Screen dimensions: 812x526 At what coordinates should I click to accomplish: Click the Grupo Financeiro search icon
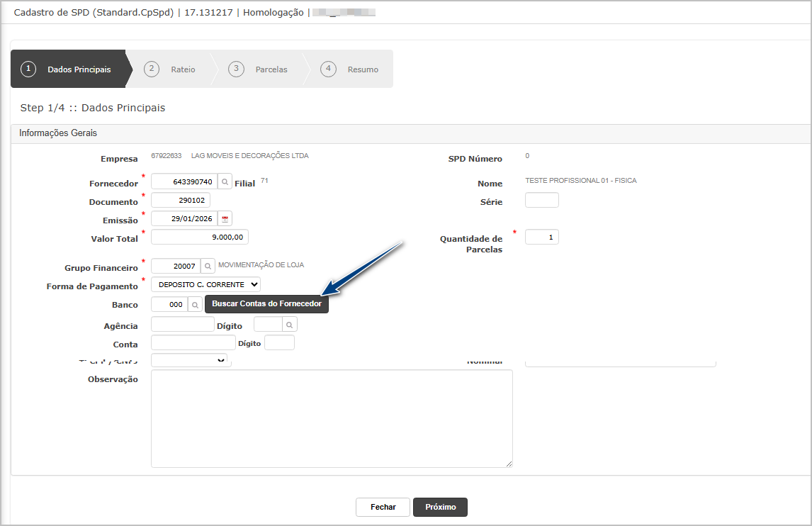pos(208,266)
